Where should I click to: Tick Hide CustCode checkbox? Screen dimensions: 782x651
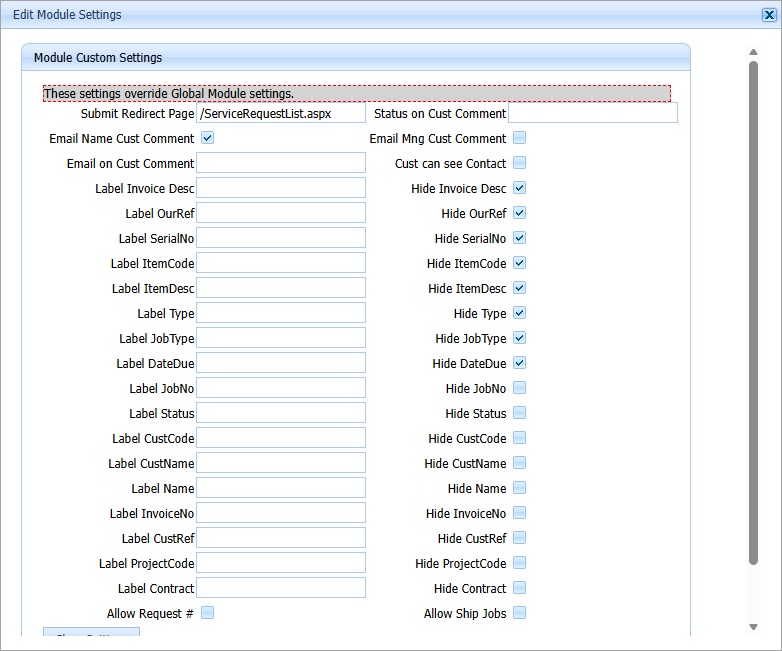pos(520,437)
